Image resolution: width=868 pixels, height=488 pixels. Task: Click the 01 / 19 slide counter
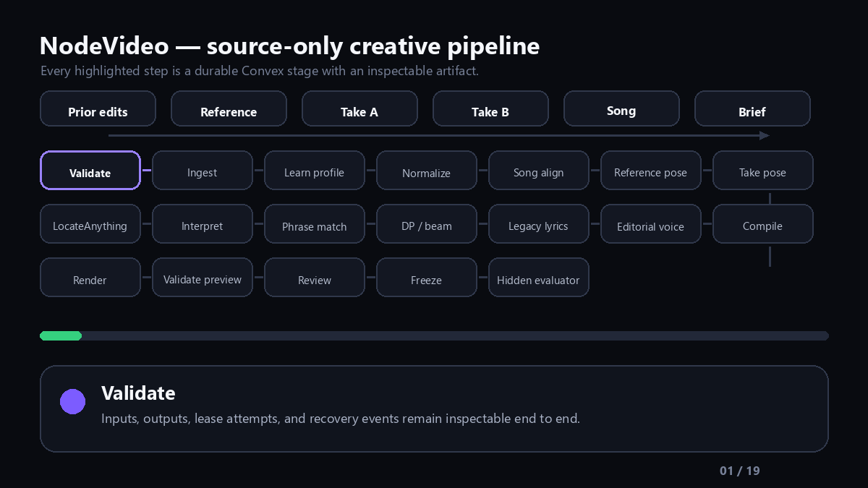click(739, 471)
